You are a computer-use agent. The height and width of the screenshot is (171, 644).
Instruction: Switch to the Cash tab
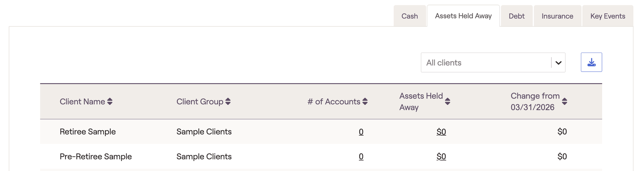(410, 16)
